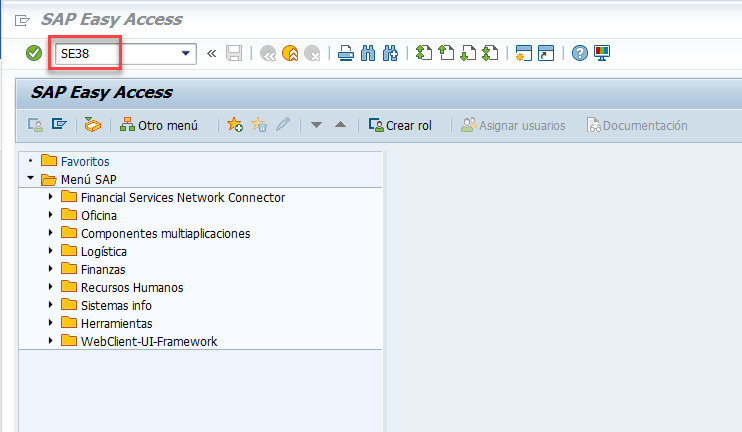Viewport: 742px width, 432px height.
Task: Expand the Componentes multiaplicaciones node
Action: [x=50, y=233]
